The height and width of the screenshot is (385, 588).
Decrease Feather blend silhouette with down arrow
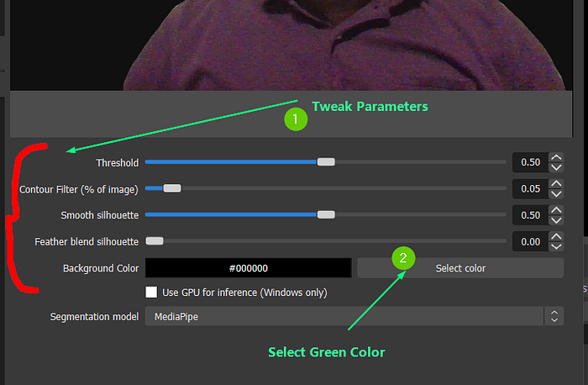click(556, 246)
